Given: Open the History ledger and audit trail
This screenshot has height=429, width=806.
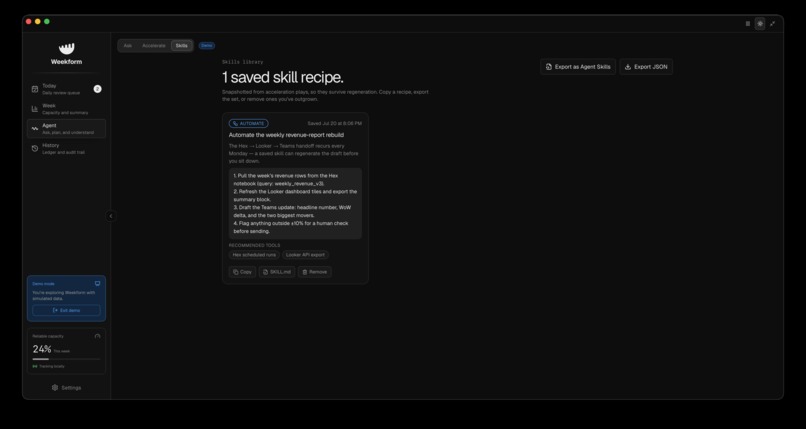Looking at the screenshot, I should click(66, 148).
